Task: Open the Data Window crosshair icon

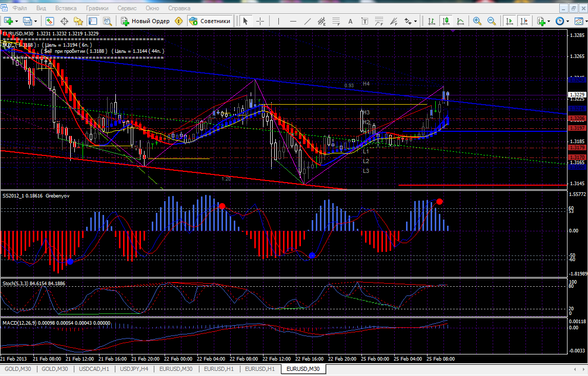Action: click(65, 21)
